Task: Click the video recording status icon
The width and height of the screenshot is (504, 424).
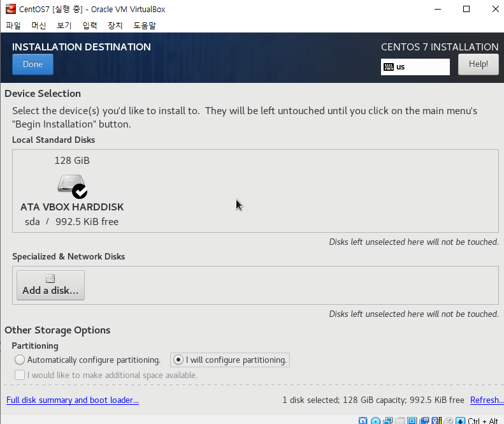Action: tap(424, 421)
